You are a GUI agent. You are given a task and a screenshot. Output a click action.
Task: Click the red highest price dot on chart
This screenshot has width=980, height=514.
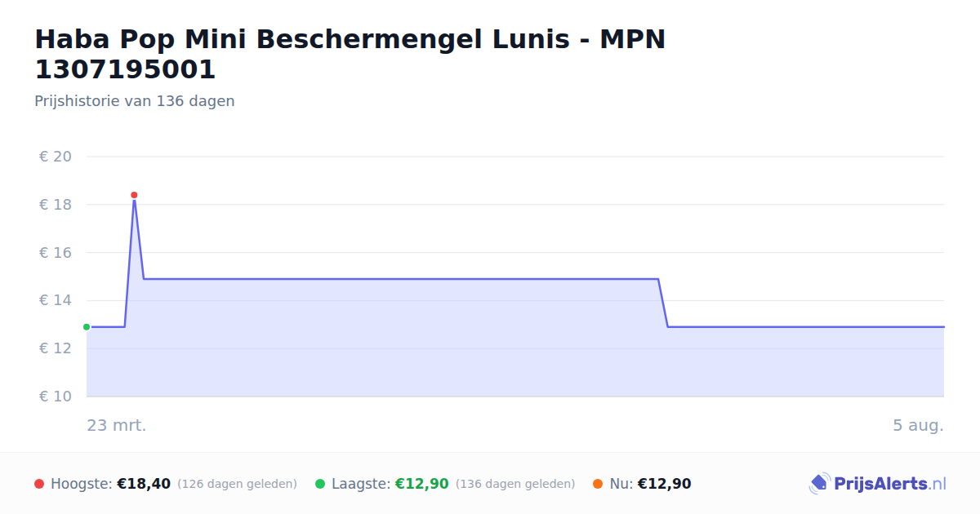coord(134,195)
